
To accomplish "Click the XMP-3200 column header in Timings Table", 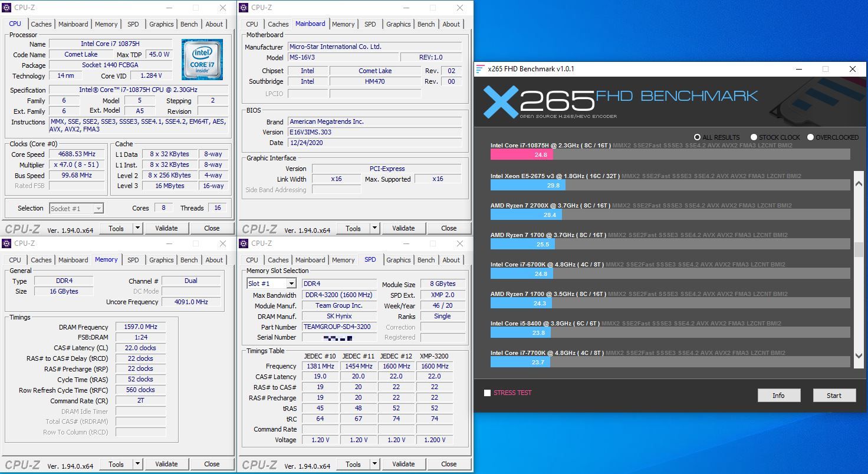I will [x=434, y=356].
